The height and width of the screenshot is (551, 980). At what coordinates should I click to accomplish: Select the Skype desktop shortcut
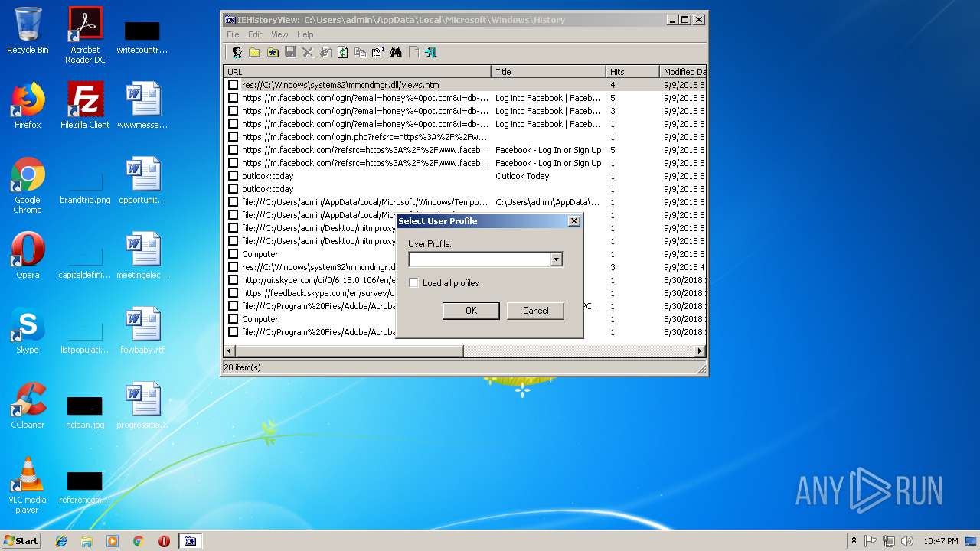tap(28, 331)
